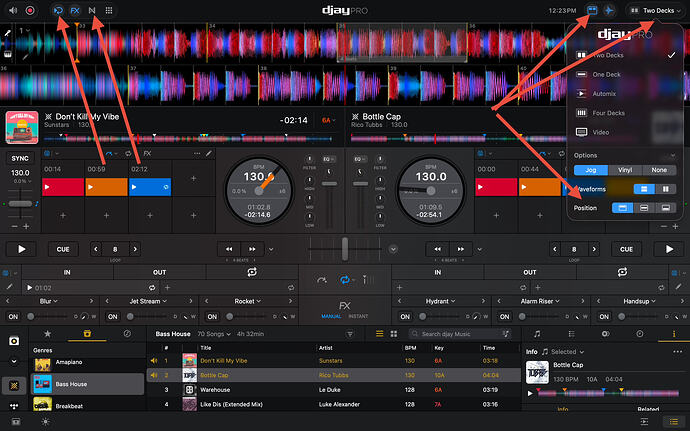Select Vinyl in the Options segment
This screenshot has height=431, width=690.
pos(625,170)
